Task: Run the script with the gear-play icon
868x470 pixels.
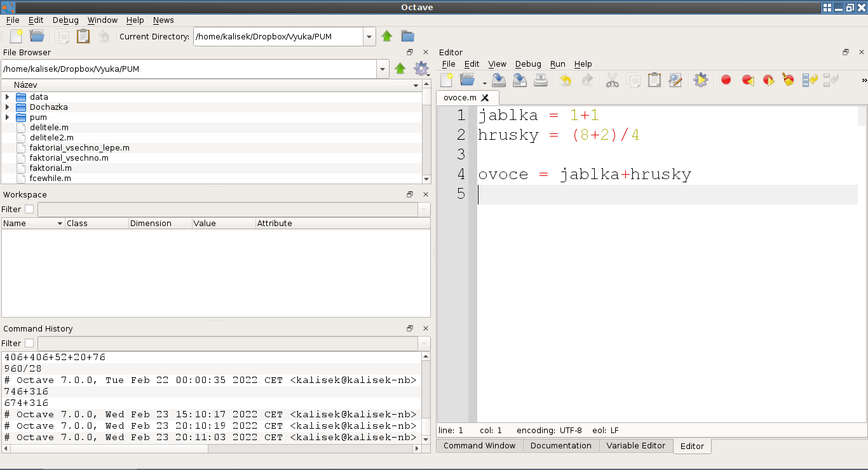Action: (700, 80)
